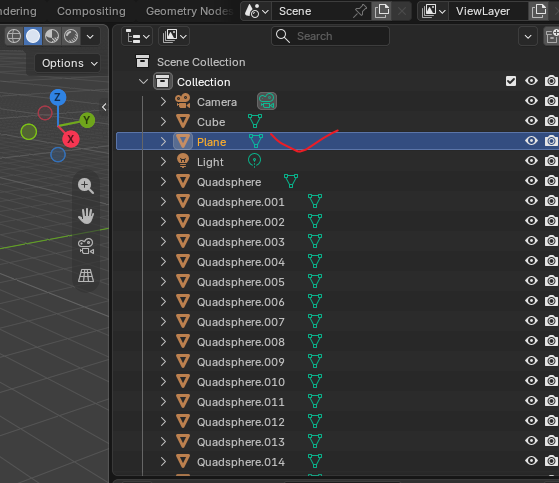Uncheck the Collection exclude checkbox

pos(511,81)
